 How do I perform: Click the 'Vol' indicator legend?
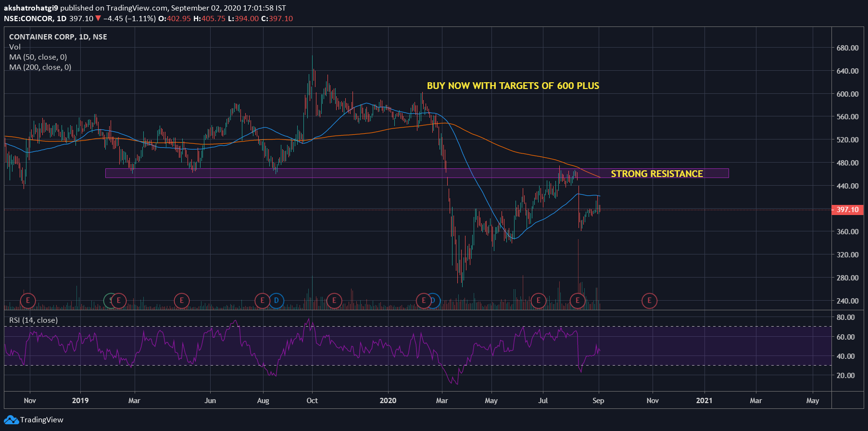(15, 47)
